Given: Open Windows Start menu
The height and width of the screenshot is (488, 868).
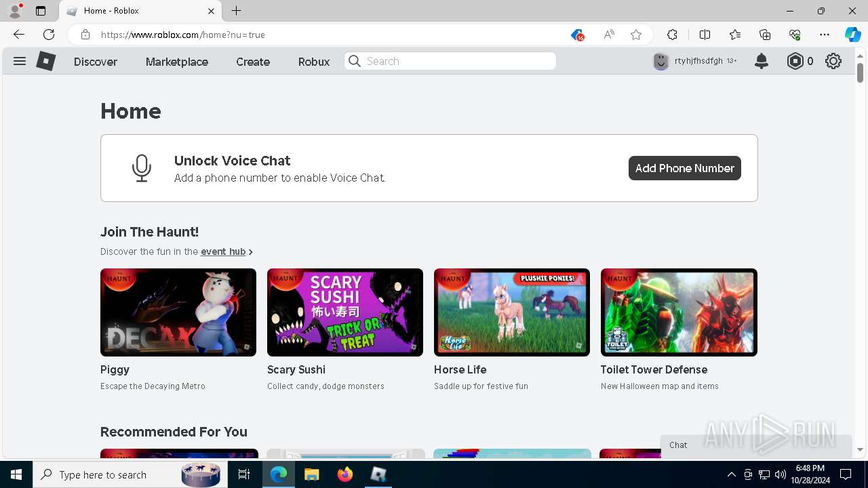Looking at the screenshot, I should click(x=16, y=474).
